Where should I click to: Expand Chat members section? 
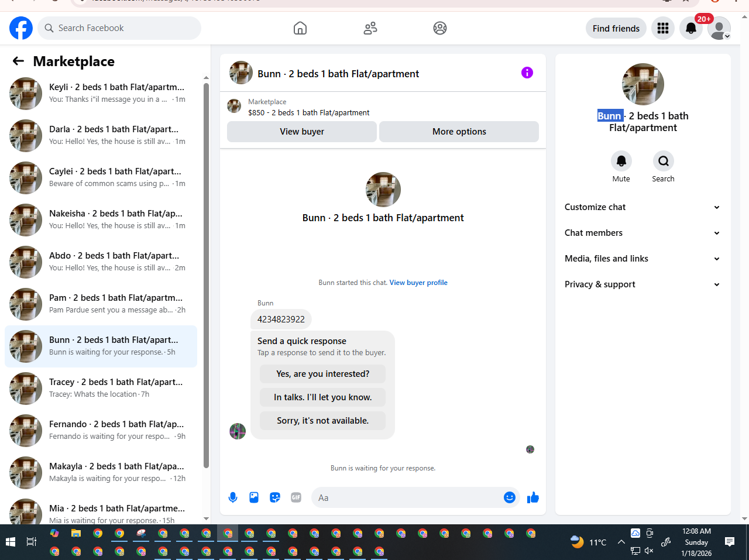pyautogui.click(x=643, y=233)
